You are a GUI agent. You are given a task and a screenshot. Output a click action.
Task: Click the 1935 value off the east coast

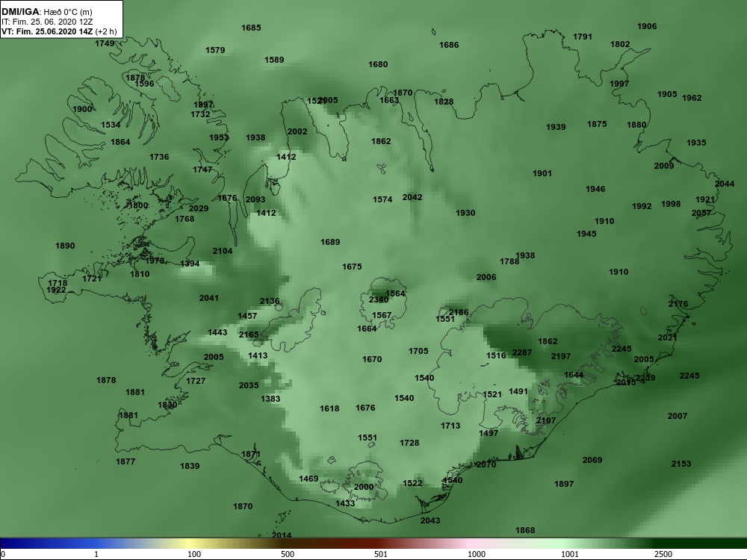(696, 143)
